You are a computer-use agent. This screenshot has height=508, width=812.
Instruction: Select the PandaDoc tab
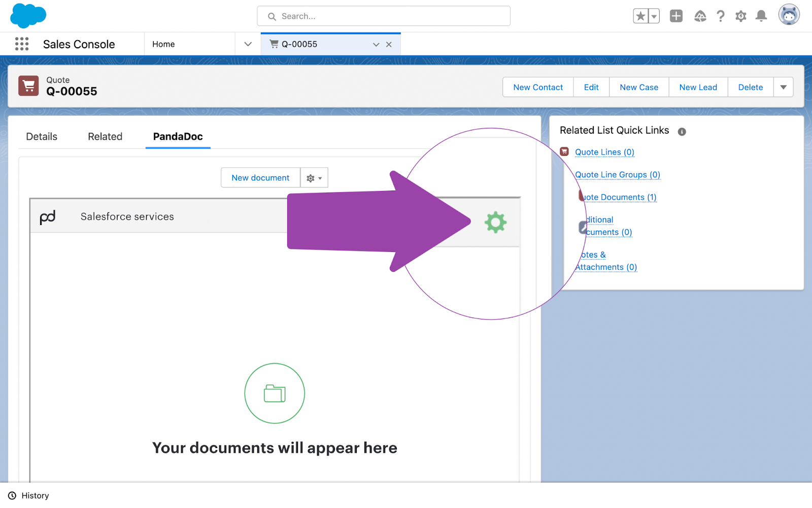(x=178, y=137)
